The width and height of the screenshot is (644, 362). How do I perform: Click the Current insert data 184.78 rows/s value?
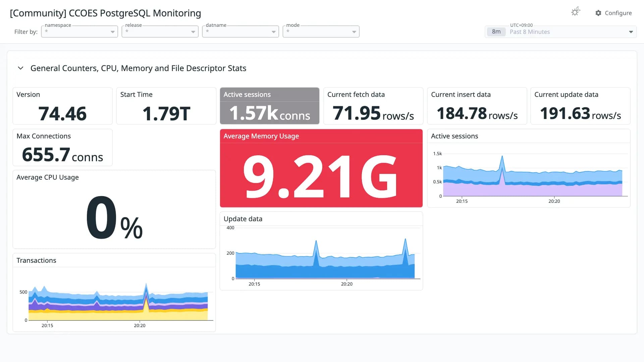pyautogui.click(x=477, y=113)
